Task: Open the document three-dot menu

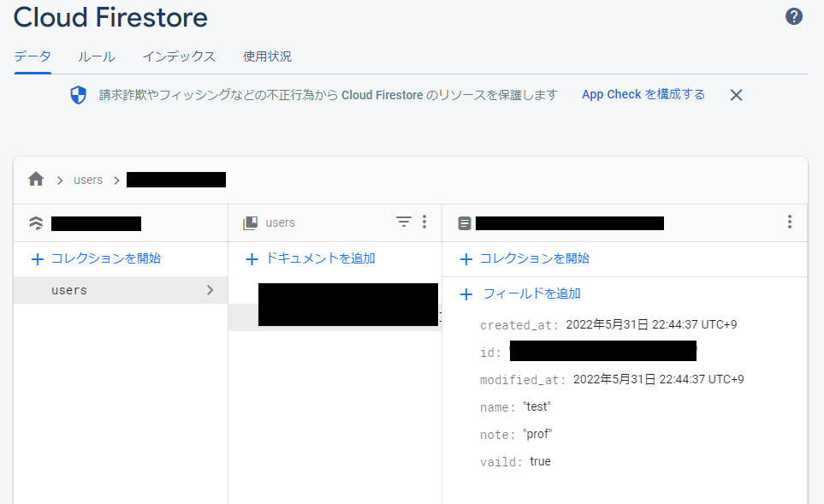Action: tap(789, 222)
